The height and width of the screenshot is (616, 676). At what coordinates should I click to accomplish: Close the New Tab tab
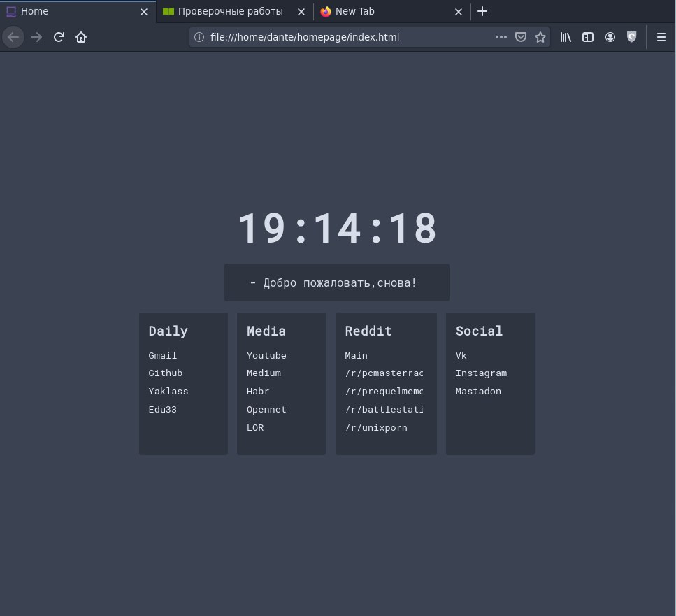tap(459, 12)
